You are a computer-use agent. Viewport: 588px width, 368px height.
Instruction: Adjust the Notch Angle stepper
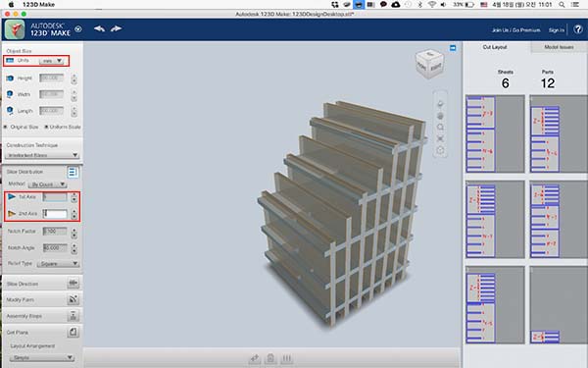pos(73,248)
